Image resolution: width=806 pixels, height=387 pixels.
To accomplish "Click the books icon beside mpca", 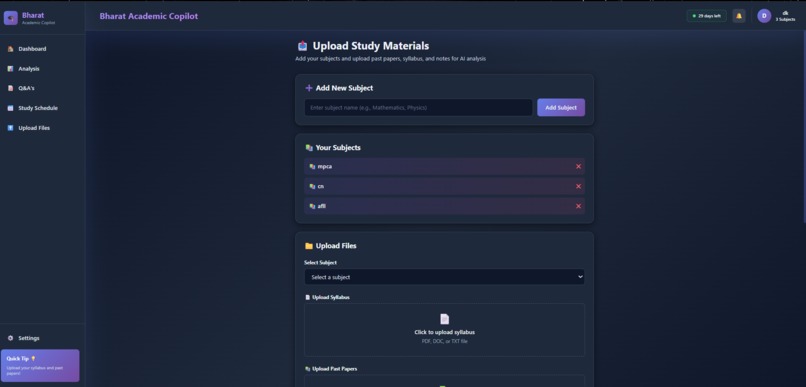I will click(x=312, y=167).
